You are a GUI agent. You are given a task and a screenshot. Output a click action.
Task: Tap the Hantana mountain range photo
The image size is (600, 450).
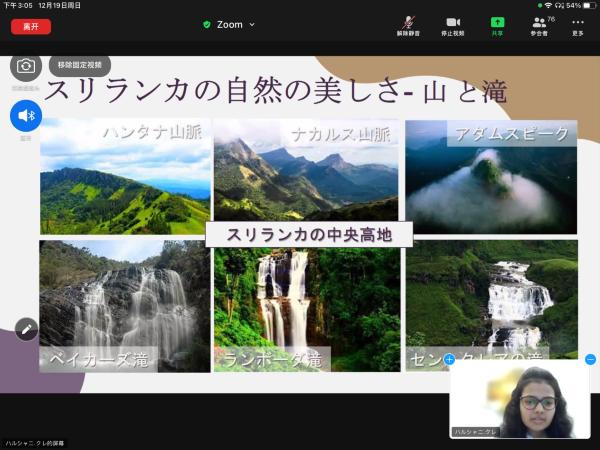[125, 178]
